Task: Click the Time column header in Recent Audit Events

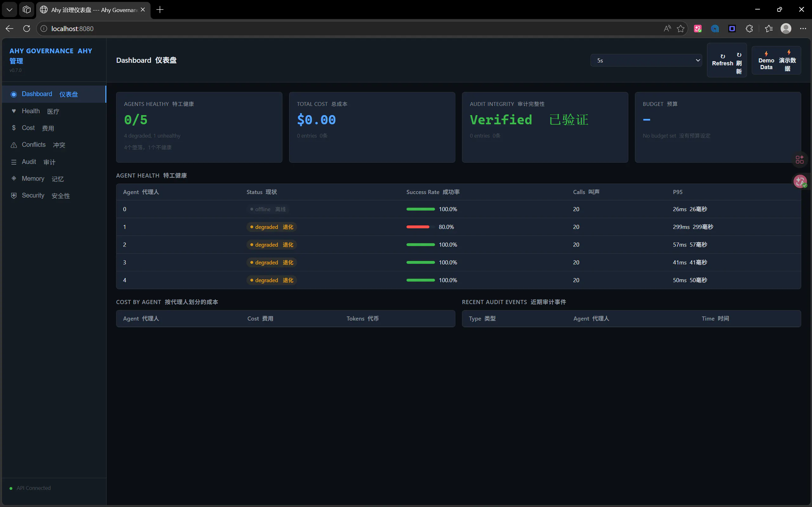Action: coord(715,319)
